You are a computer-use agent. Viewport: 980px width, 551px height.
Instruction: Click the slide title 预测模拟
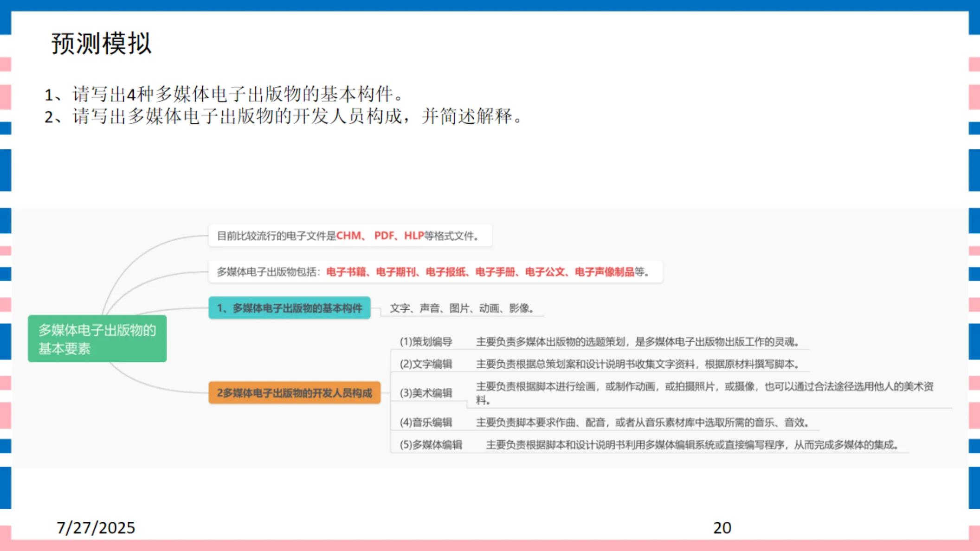pos(101,44)
